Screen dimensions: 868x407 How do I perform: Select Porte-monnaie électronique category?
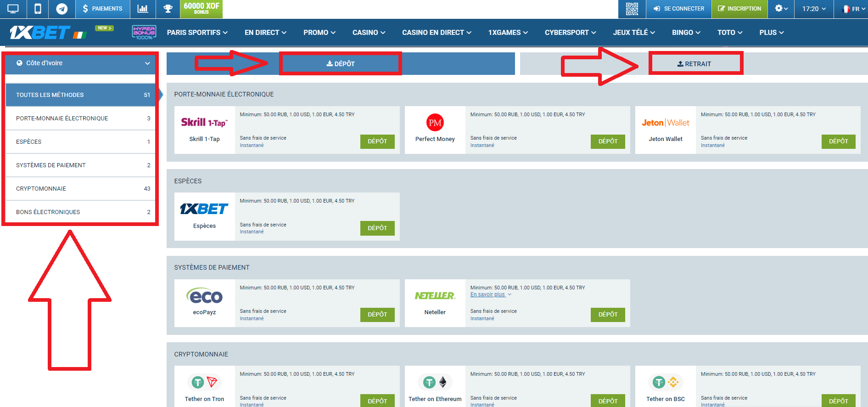(80, 119)
